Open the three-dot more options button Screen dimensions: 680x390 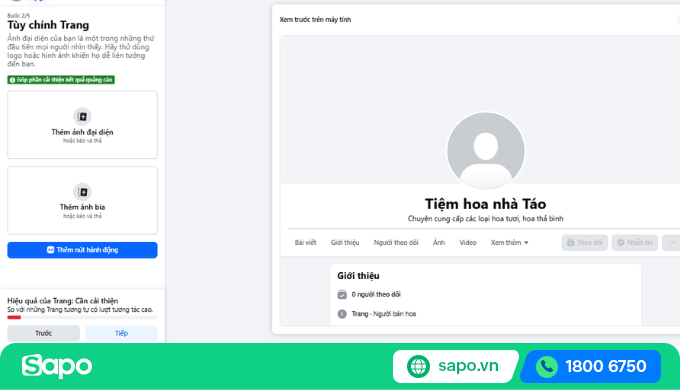click(x=671, y=243)
